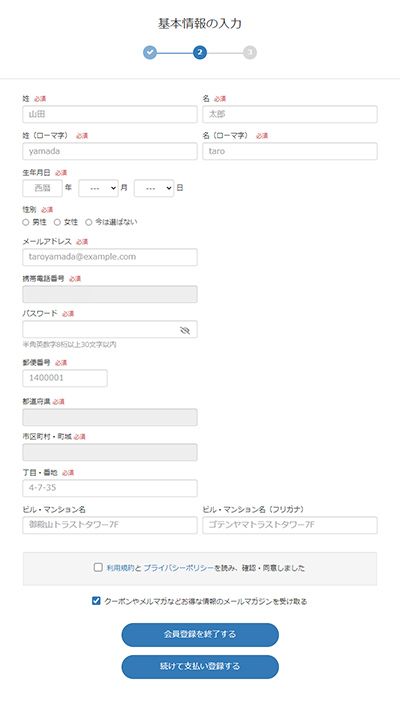The width and height of the screenshot is (400, 716).
Task: Click the ビル・マンション名(フリガナ) input
Action: coord(290,525)
